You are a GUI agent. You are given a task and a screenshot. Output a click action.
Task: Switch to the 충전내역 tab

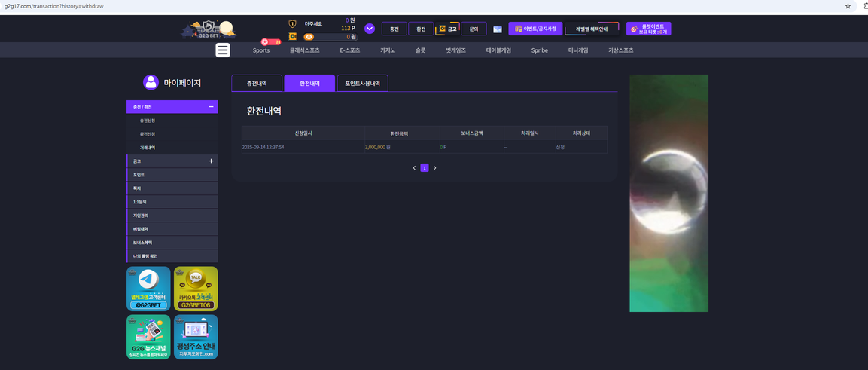[x=257, y=84]
